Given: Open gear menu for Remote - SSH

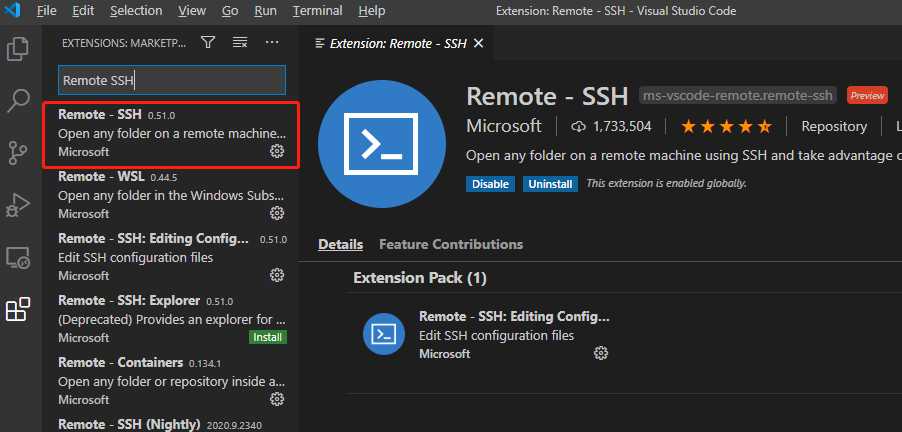Looking at the screenshot, I should (277, 151).
